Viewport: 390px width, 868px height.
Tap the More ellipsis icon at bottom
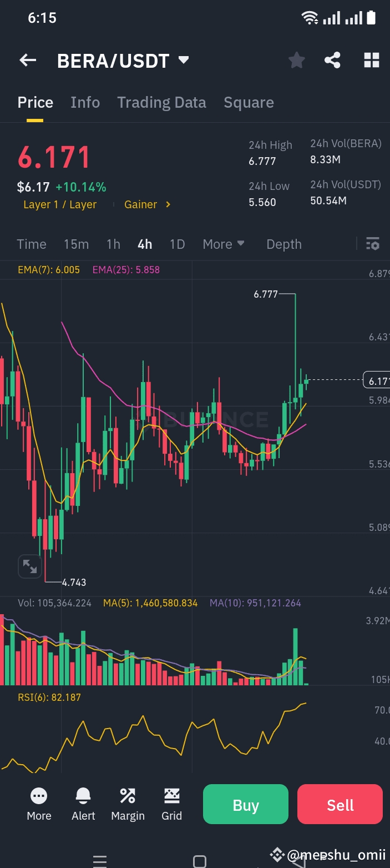click(39, 802)
